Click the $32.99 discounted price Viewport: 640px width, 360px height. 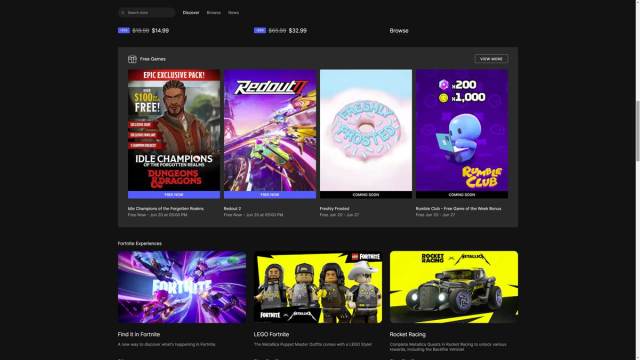point(298,31)
